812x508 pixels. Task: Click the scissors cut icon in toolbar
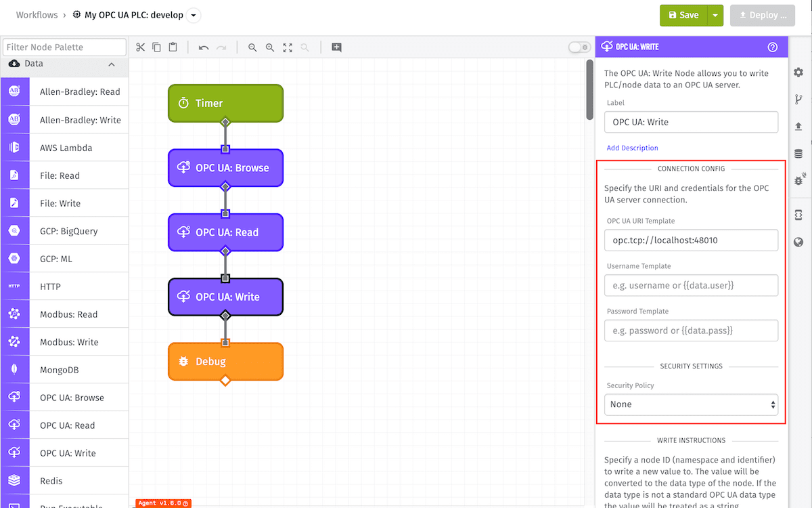tap(140, 47)
